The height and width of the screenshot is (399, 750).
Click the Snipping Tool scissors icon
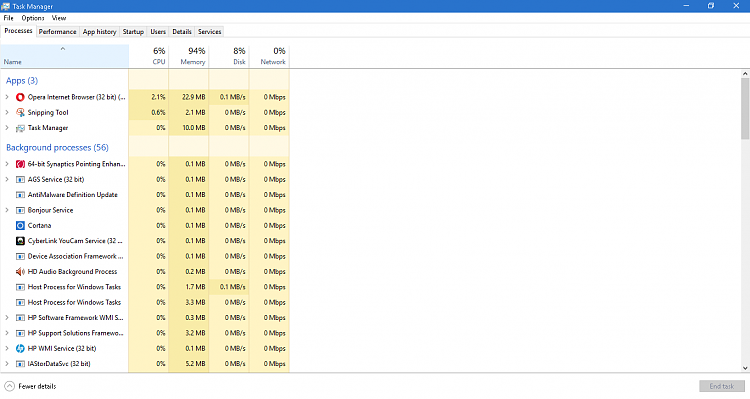point(20,112)
